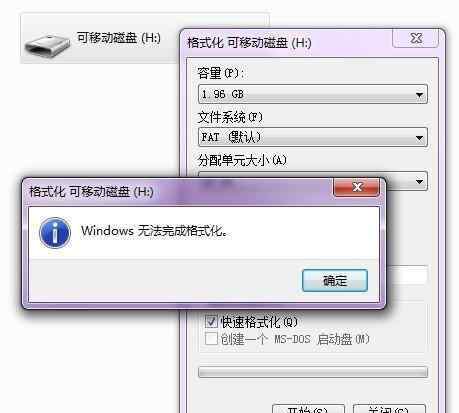459x413 pixels.
Task: Expand the 文件系统 FAT (默认) dropdown
Action: pyautogui.click(x=313, y=137)
